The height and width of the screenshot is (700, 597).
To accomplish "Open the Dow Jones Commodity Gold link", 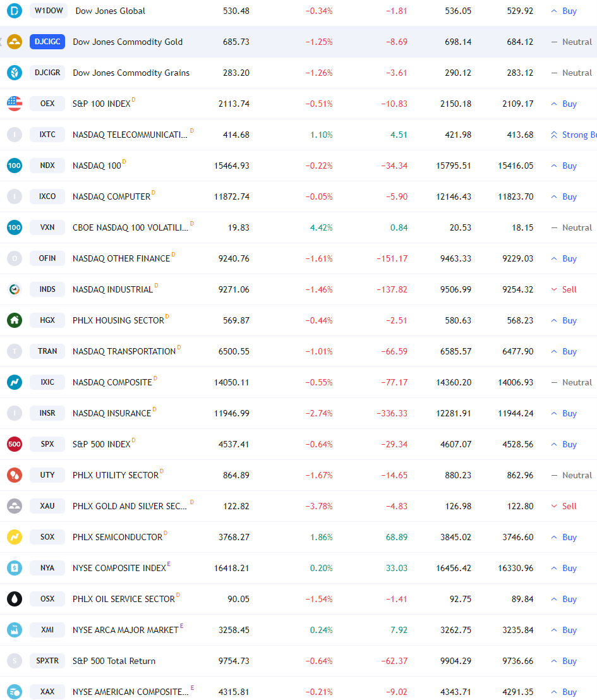I will coord(128,42).
